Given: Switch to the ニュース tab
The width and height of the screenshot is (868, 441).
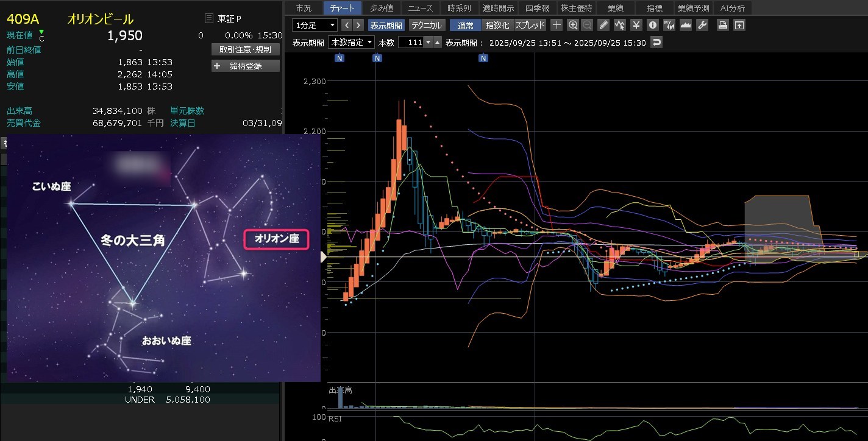Looking at the screenshot, I should (420, 8).
